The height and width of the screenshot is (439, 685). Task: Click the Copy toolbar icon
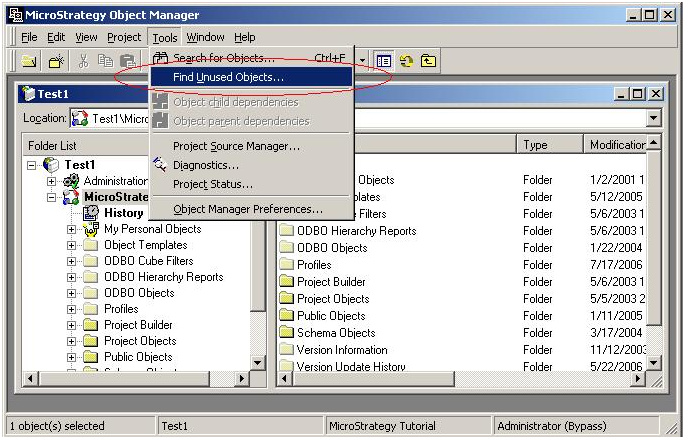pyautogui.click(x=105, y=61)
